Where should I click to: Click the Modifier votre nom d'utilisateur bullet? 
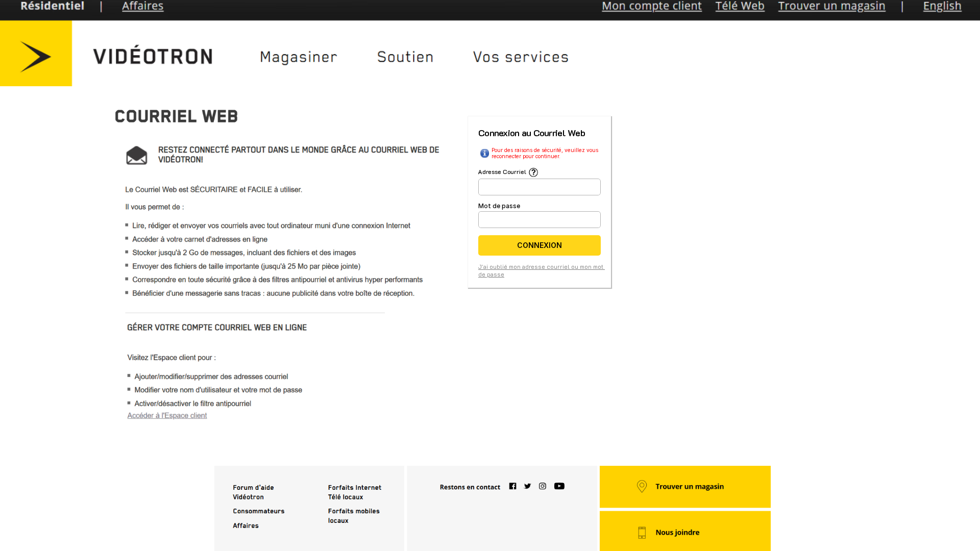pos(218,390)
